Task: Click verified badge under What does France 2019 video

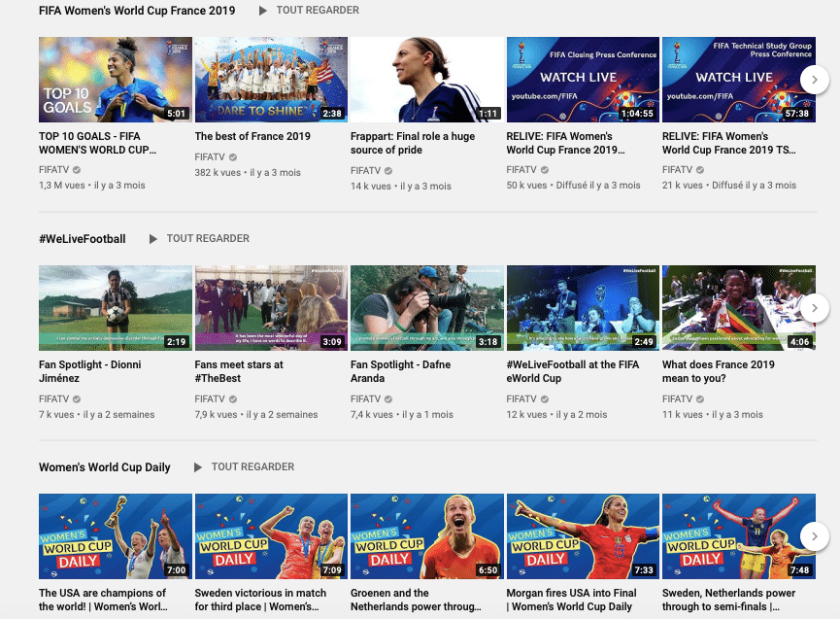Action: pyautogui.click(x=699, y=399)
